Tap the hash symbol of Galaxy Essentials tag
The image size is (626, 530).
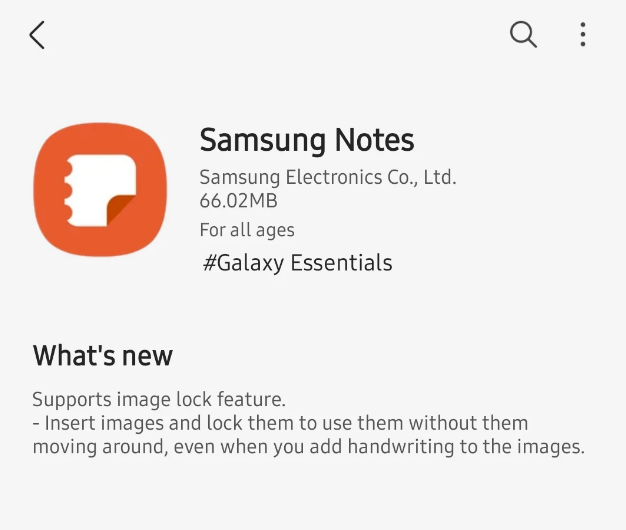(210, 263)
